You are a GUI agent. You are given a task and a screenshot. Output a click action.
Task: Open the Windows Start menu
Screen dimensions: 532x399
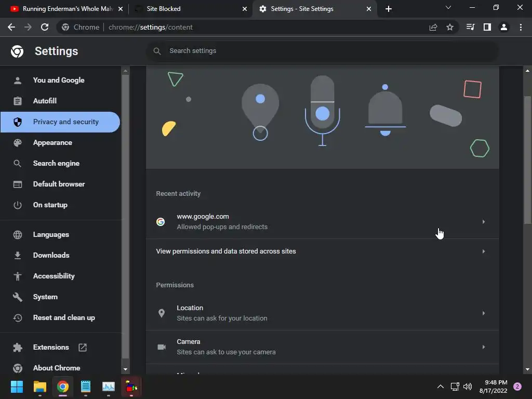[17, 387]
